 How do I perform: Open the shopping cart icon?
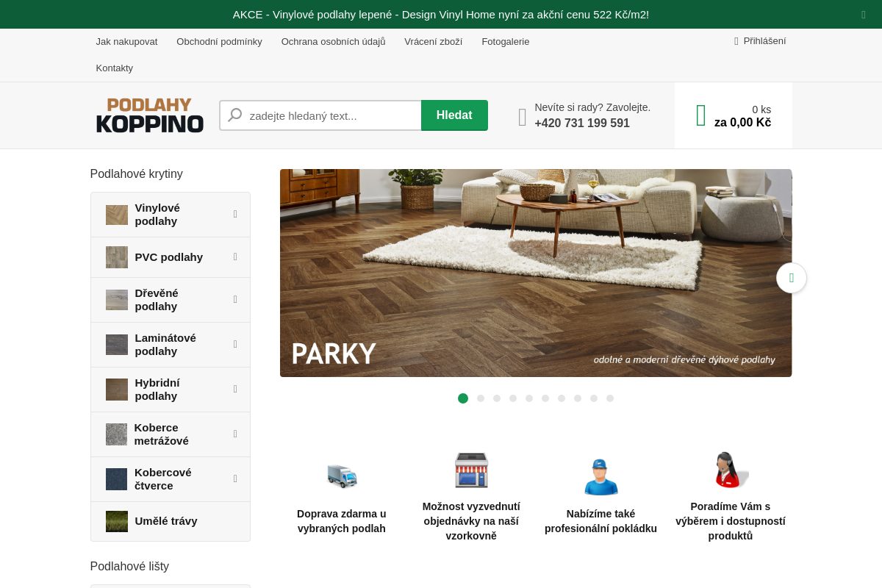pos(701,115)
